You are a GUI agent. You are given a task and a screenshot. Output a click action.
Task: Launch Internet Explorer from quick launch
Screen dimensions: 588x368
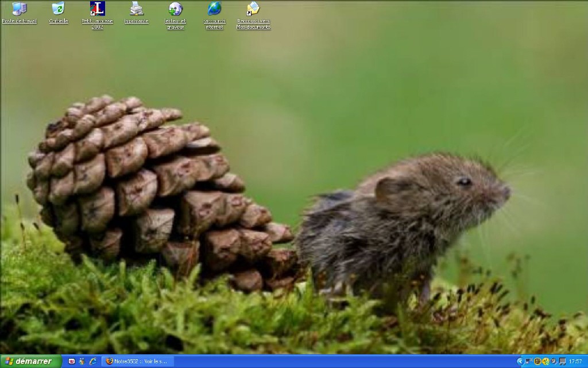click(x=92, y=361)
